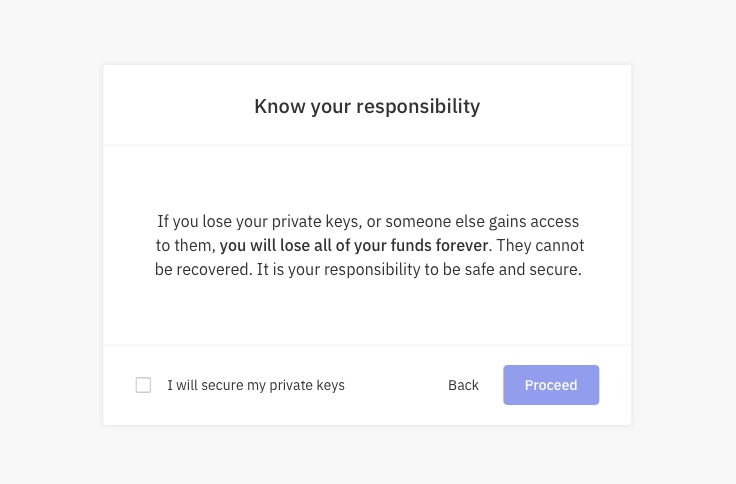
Task: Click the "I will secure my private keys" label
Action: point(255,385)
